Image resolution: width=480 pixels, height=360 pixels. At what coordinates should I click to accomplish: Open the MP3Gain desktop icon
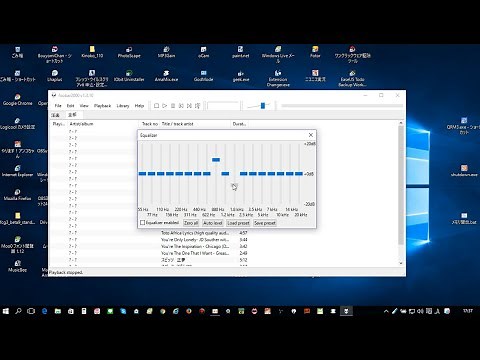pos(166,52)
